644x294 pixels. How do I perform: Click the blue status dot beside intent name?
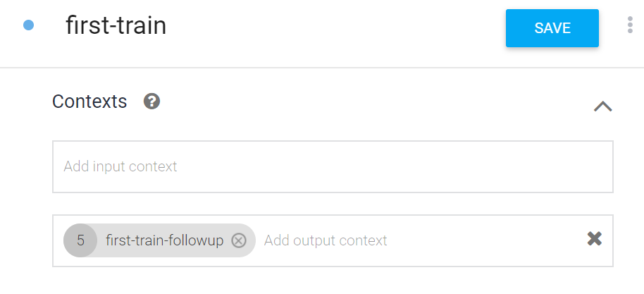point(29,25)
